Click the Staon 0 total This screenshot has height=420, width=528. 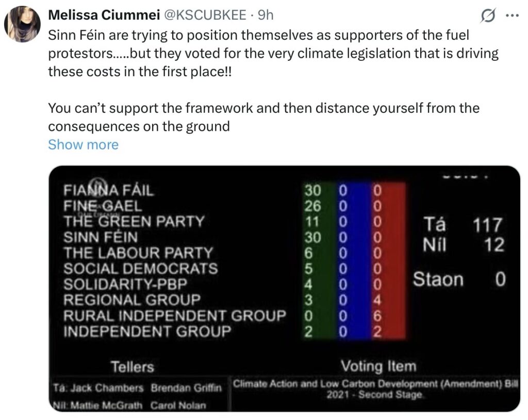pyautogui.click(x=459, y=280)
